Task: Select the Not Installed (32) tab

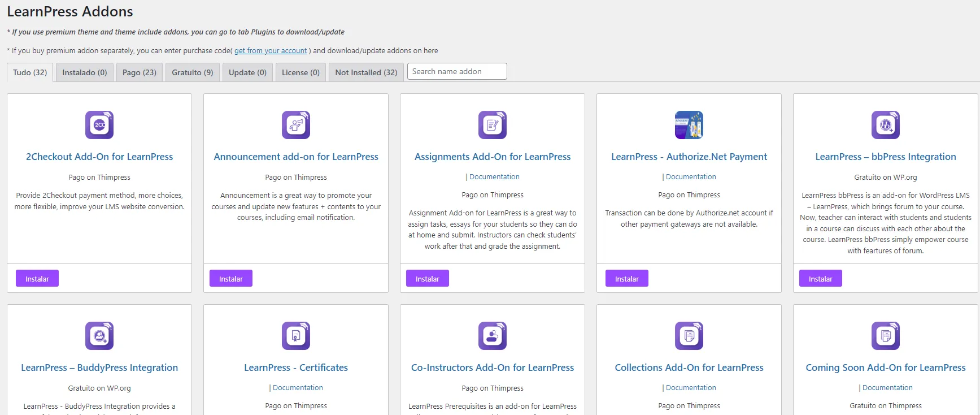Action: click(366, 72)
